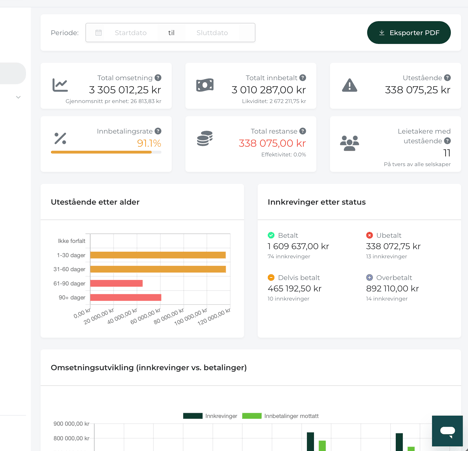
Task: Open help icon next to Total omsetning
Action: tap(158, 78)
